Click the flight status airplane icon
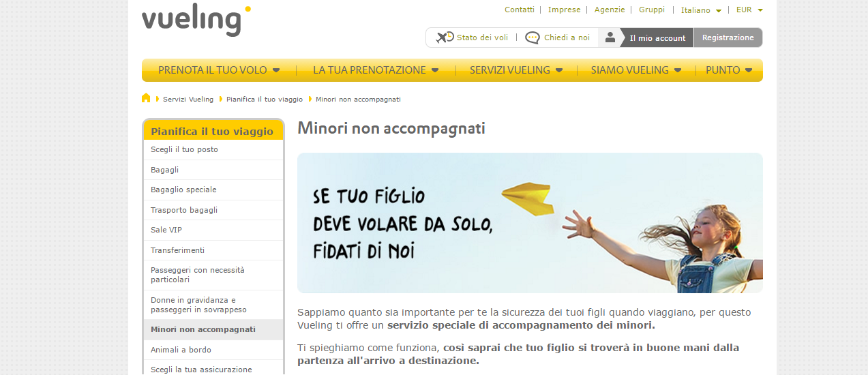This screenshot has height=375, width=868. coord(445,37)
